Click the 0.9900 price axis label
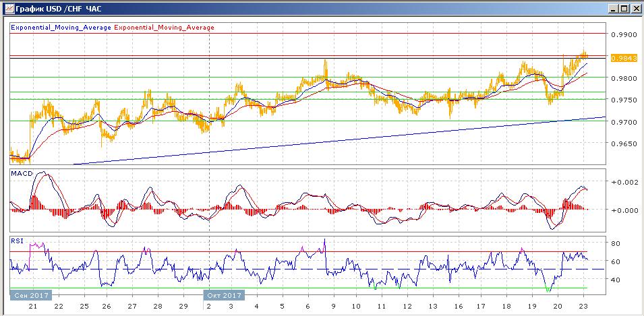The width and height of the screenshot is (644, 316). 623,34
